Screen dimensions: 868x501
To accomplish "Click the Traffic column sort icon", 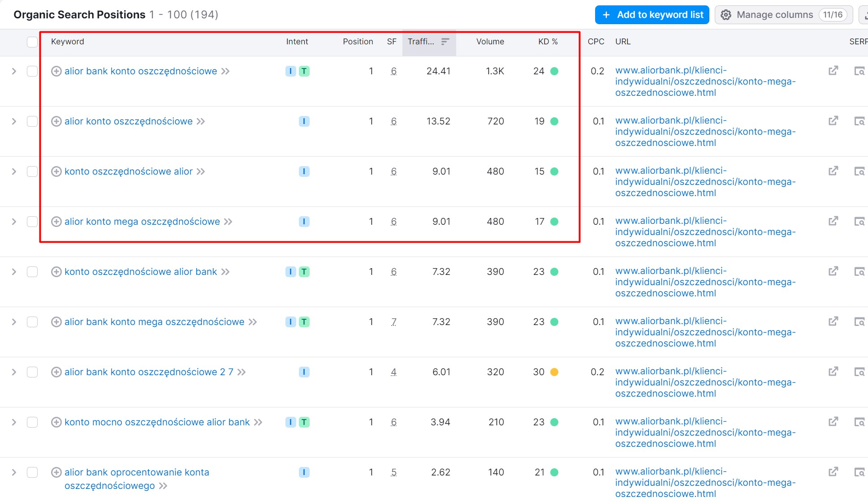I will (445, 42).
